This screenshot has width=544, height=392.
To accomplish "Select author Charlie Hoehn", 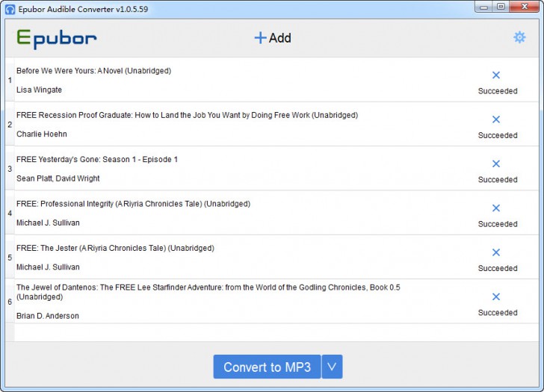I will [x=42, y=134].
